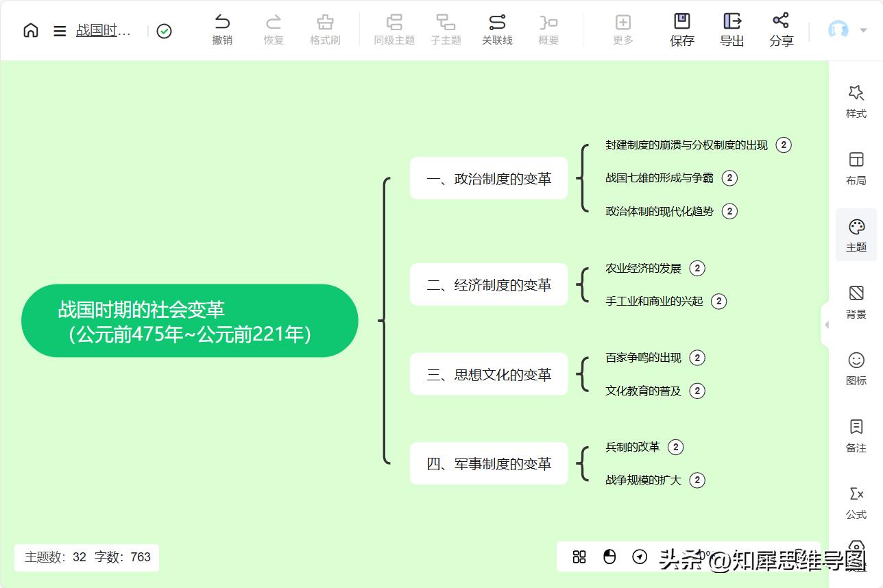Click the document title 战国时 to rename
The width and height of the screenshot is (883, 588).
[103, 30]
